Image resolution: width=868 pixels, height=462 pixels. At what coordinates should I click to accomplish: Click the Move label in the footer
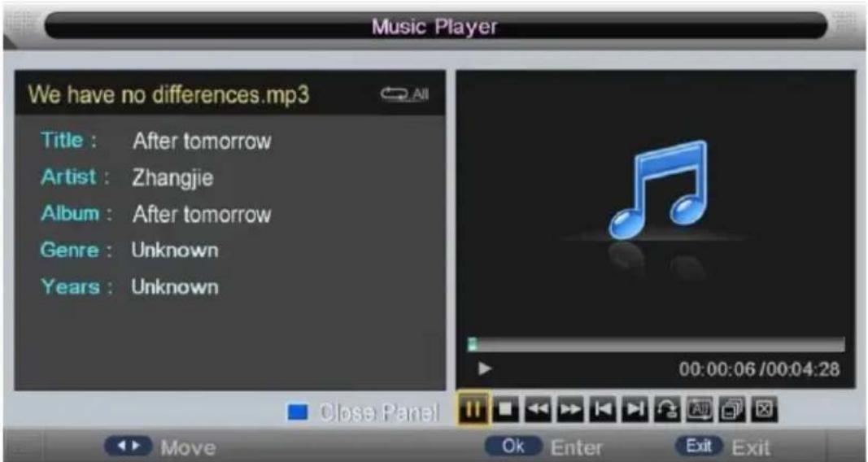[x=188, y=447]
